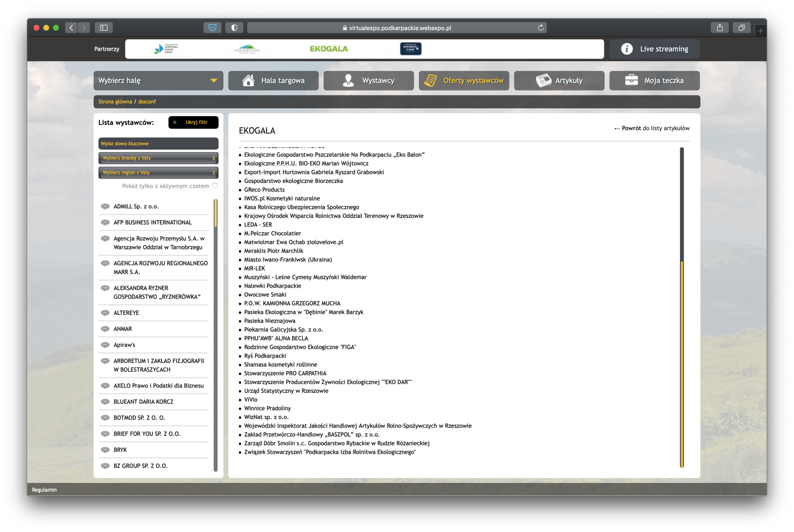This screenshot has width=794, height=532.
Task: Open the dark blue partner logo
Action: [x=410, y=49]
